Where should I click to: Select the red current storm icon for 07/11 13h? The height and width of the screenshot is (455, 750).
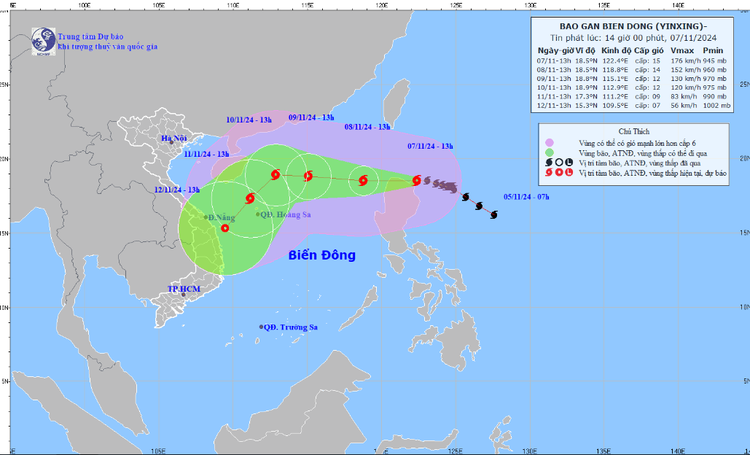[417, 180]
